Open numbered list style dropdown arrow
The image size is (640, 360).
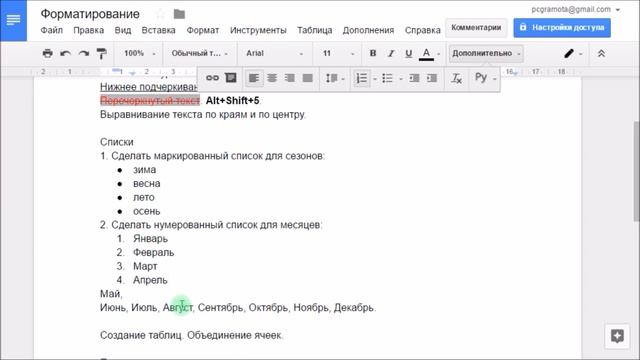[375, 79]
